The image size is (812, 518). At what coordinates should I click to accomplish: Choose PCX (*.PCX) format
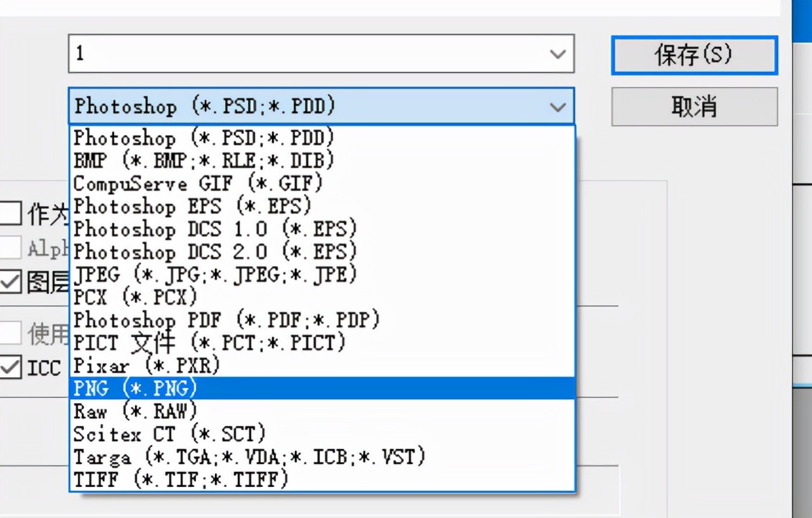pos(322,296)
